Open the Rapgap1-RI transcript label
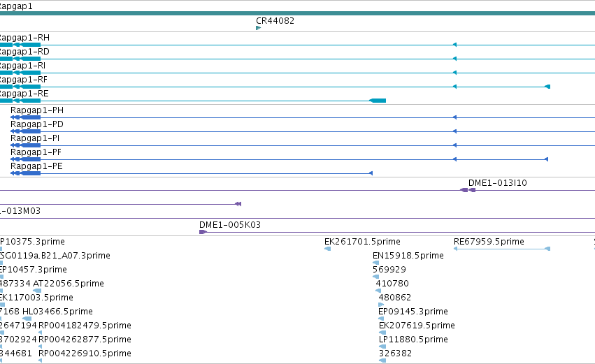This screenshot has height=364, width=595. 22,66
